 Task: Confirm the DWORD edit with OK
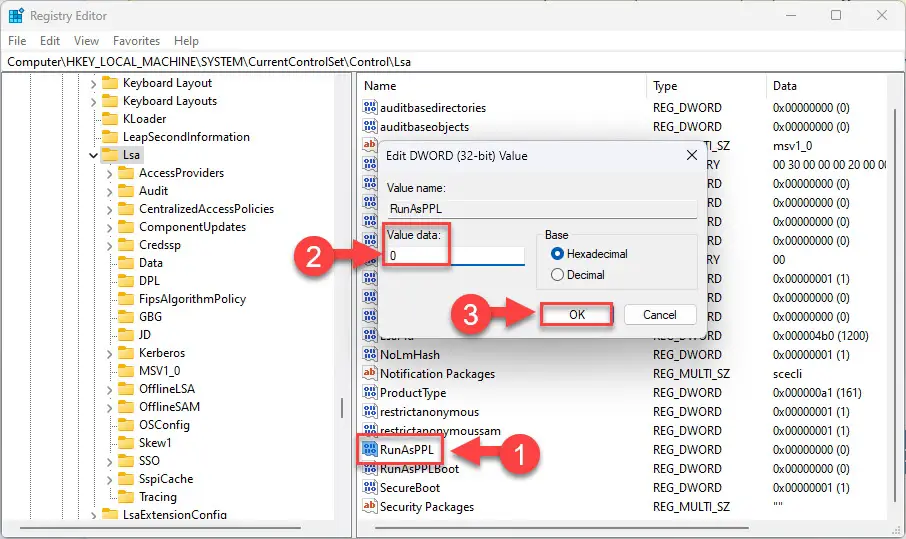[x=577, y=315]
